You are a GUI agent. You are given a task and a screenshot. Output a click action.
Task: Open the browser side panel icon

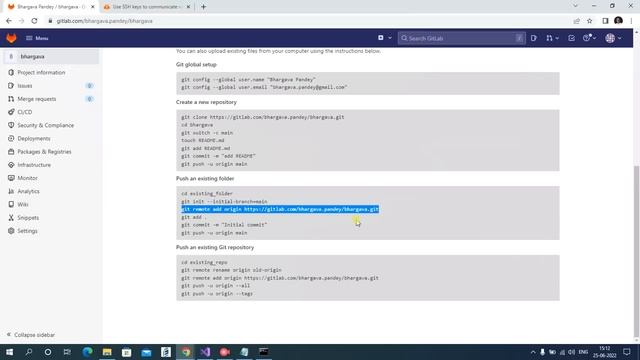pyautogui.click(x=605, y=21)
